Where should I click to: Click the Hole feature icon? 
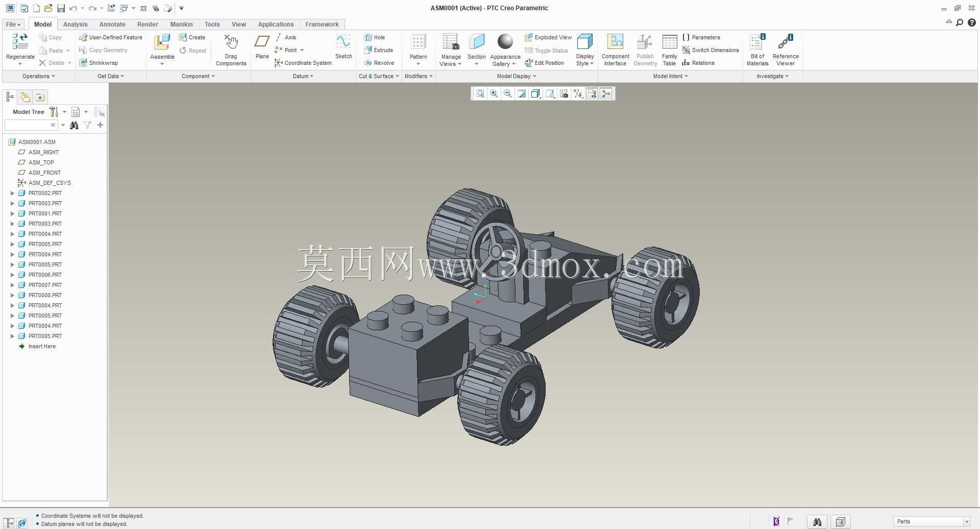click(368, 37)
